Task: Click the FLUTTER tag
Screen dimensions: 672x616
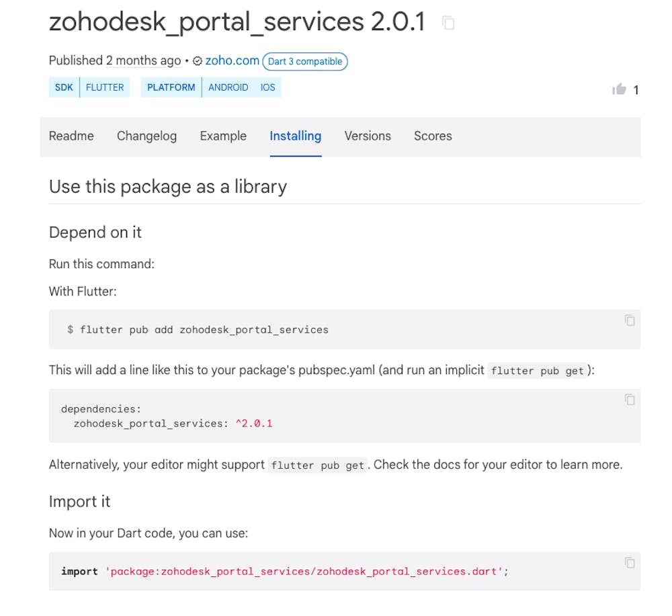Action: coord(105,87)
